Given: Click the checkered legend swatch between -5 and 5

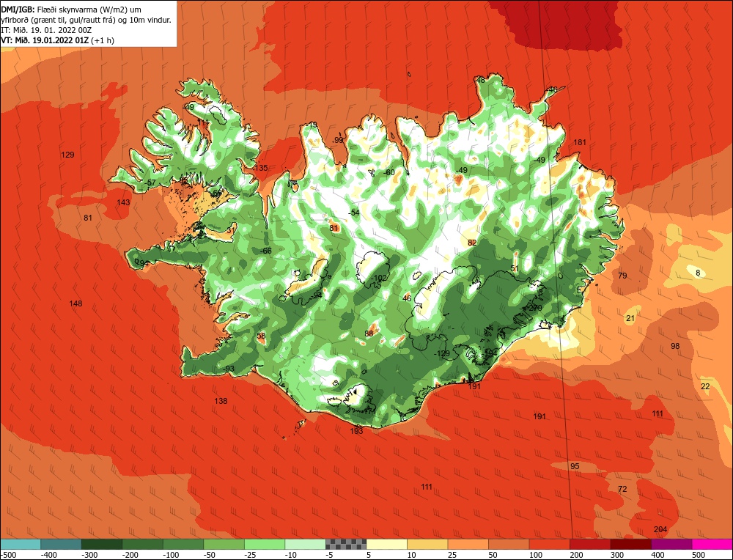Looking at the screenshot, I should point(346,544).
